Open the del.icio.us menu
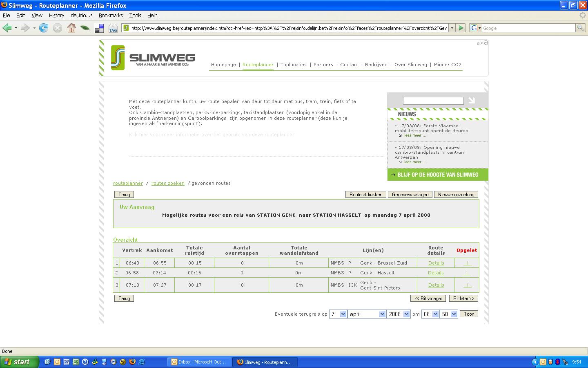The height and width of the screenshot is (368, 588). click(x=82, y=15)
